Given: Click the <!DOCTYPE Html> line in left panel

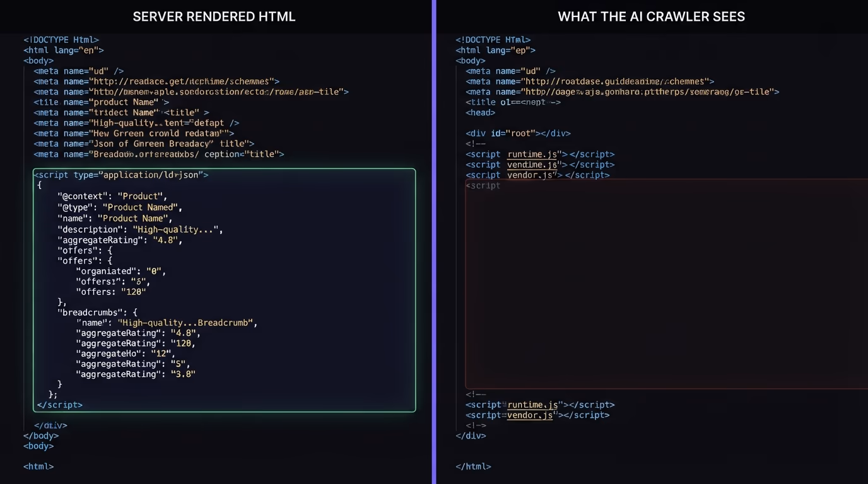Looking at the screenshot, I should click(61, 40).
